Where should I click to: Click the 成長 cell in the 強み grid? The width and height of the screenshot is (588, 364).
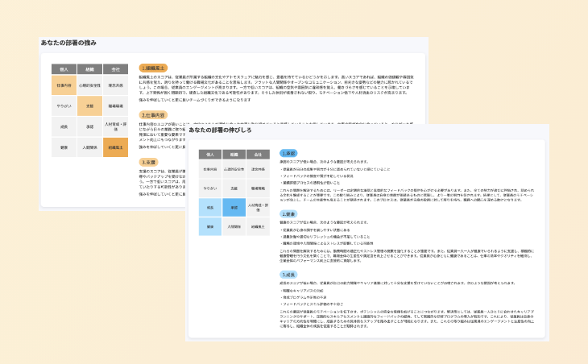(64, 126)
